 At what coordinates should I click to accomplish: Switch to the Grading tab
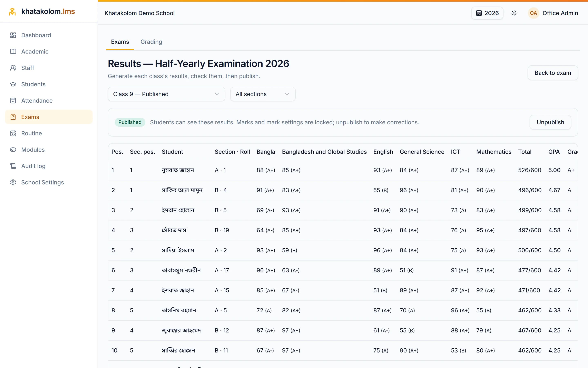point(151,42)
